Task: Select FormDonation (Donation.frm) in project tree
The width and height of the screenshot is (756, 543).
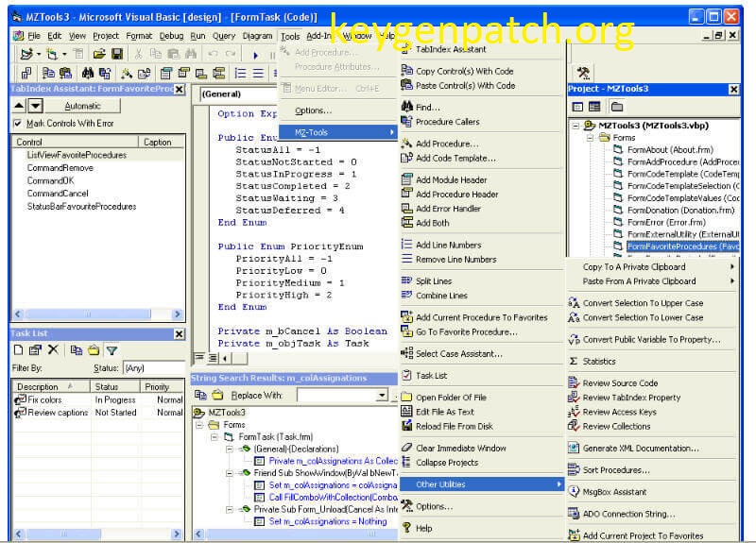Action: (x=680, y=210)
